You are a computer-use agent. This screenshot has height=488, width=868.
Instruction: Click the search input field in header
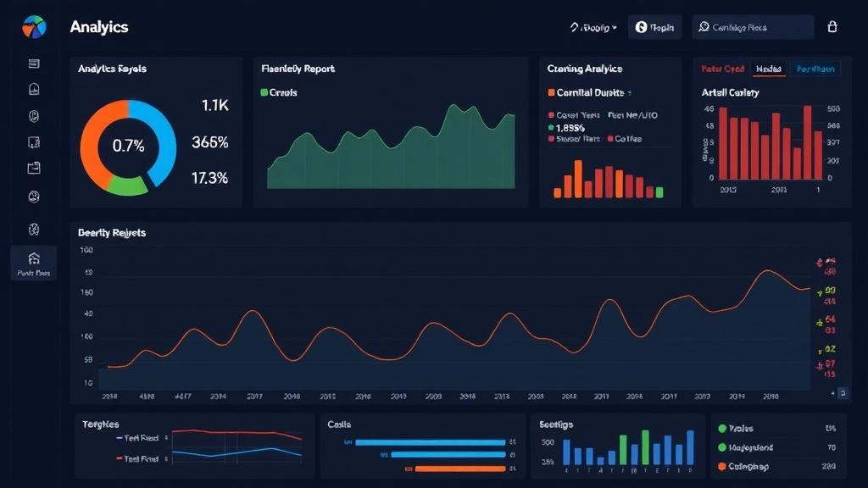[x=753, y=27]
